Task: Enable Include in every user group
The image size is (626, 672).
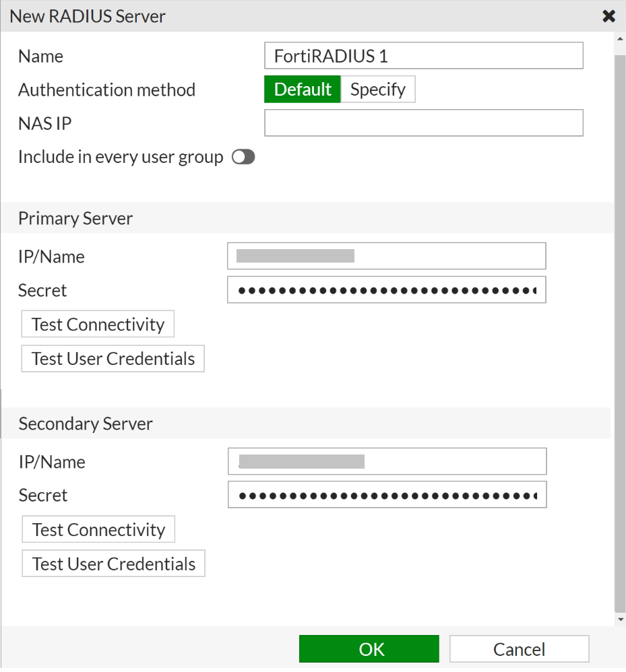Action: click(x=243, y=158)
